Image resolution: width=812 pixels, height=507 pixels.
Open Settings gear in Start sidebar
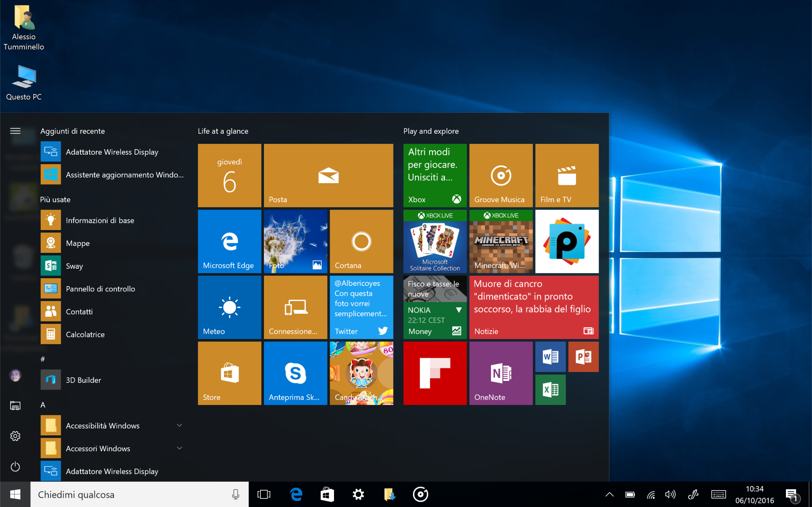coord(15,436)
